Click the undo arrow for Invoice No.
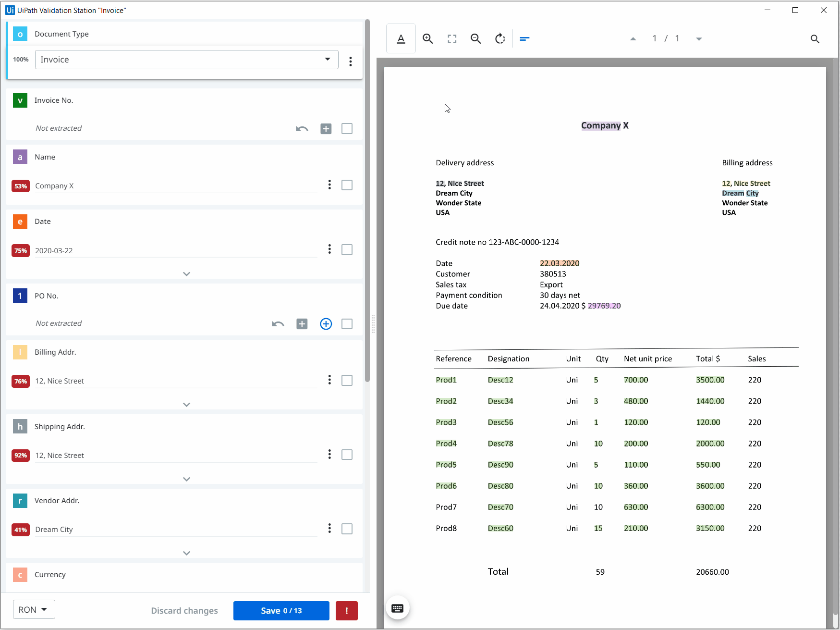 tap(302, 128)
